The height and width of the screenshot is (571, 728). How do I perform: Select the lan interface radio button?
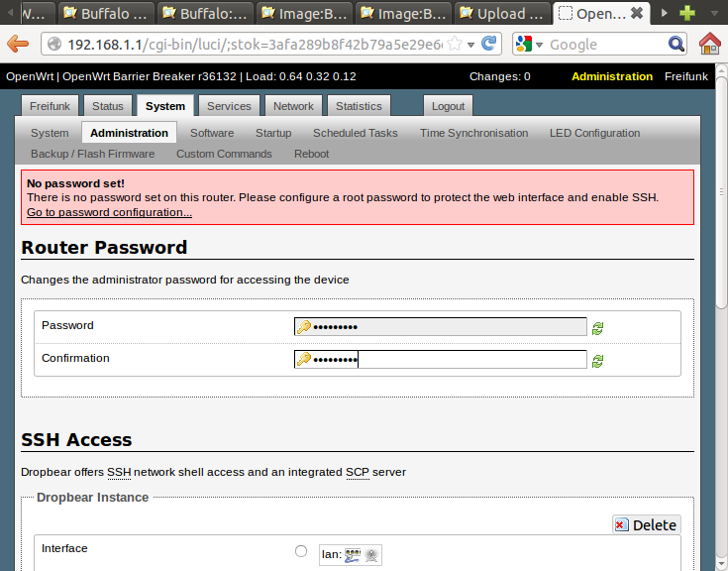(301, 551)
